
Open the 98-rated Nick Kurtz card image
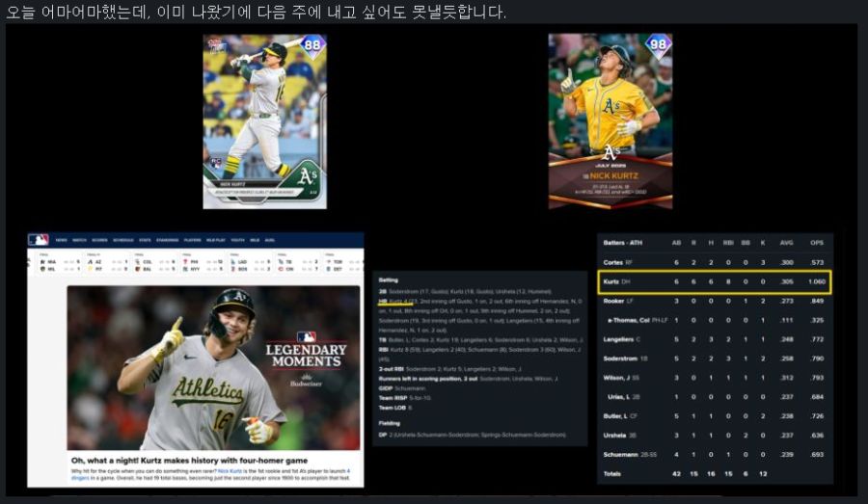[610, 121]
